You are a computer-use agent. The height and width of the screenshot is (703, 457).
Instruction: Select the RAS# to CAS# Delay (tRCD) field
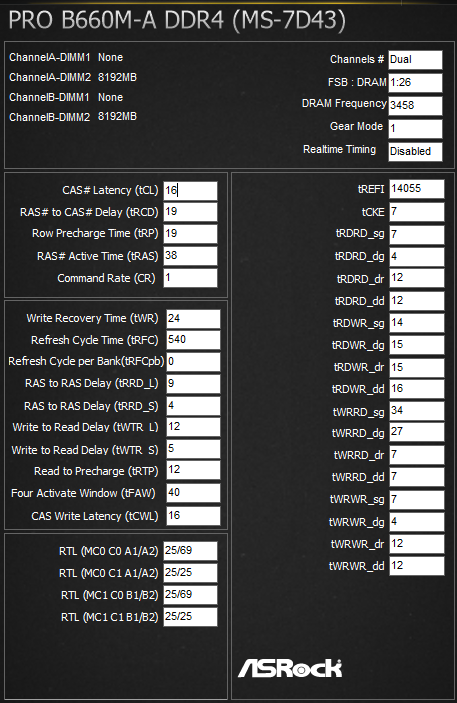pos(190,212)
